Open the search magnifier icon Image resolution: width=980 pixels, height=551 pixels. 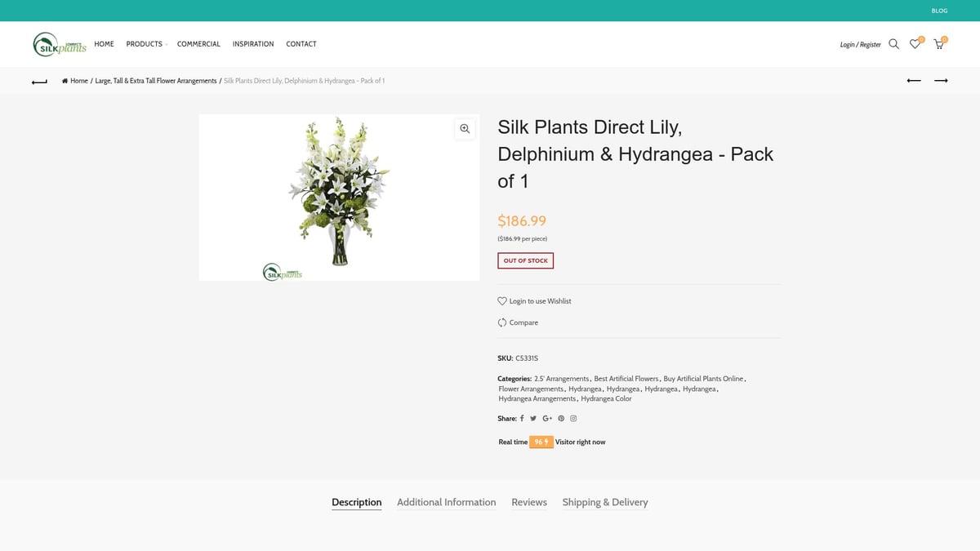(893, 44)
